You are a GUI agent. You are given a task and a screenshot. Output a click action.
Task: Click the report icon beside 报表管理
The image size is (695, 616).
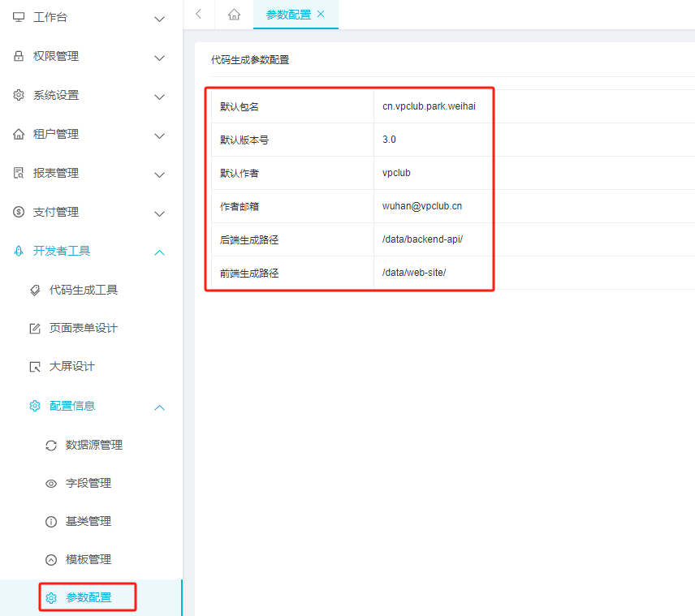19,174
